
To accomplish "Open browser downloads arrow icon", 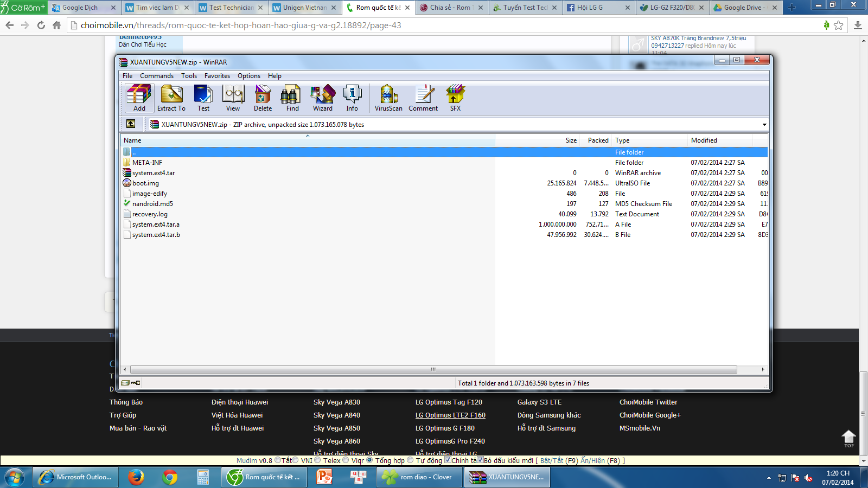I will point(858,25).
